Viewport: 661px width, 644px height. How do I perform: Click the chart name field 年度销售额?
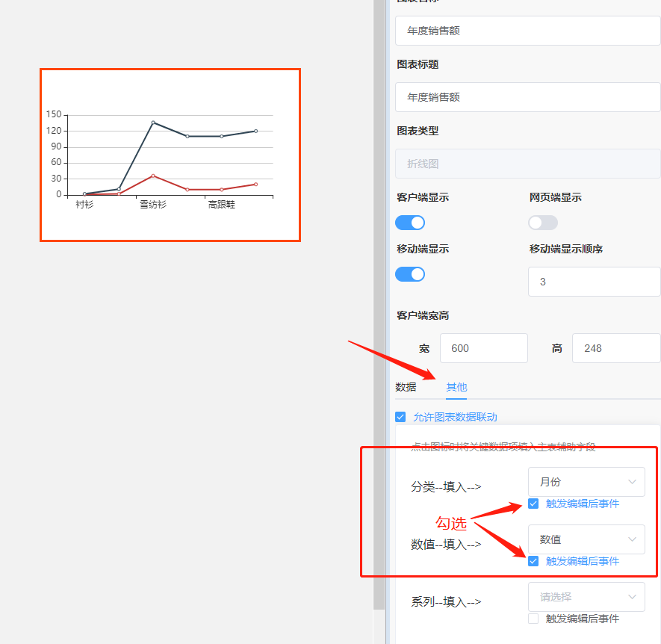coord(527,31)
